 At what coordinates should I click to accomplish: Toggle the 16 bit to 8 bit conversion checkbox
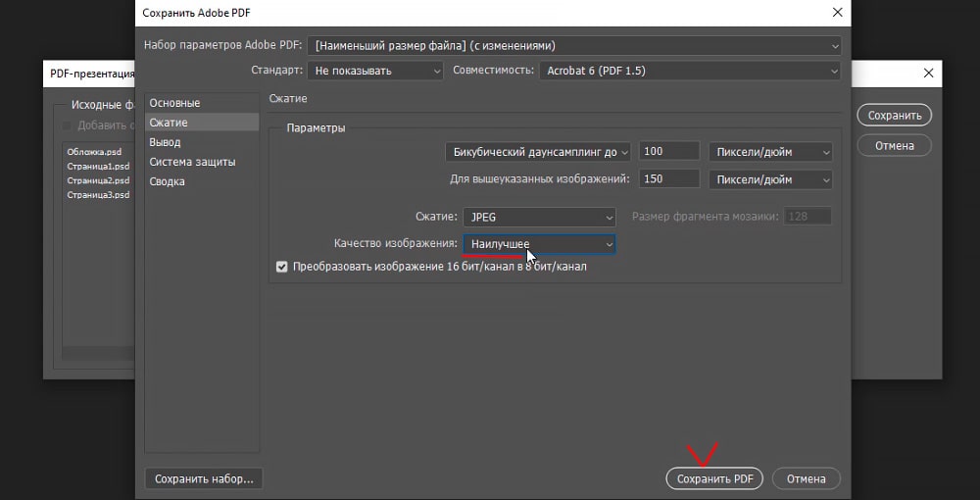tap(282, 267)
